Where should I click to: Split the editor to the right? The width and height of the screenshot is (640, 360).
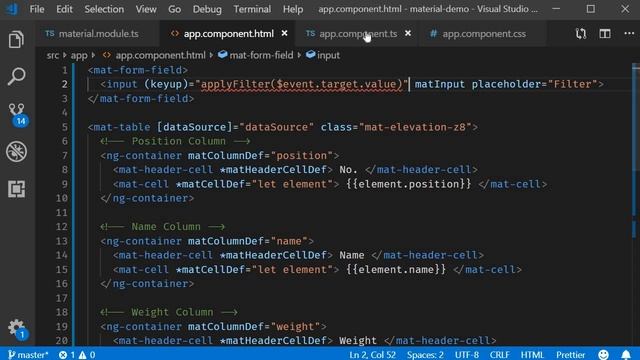(x=605, y=34)
